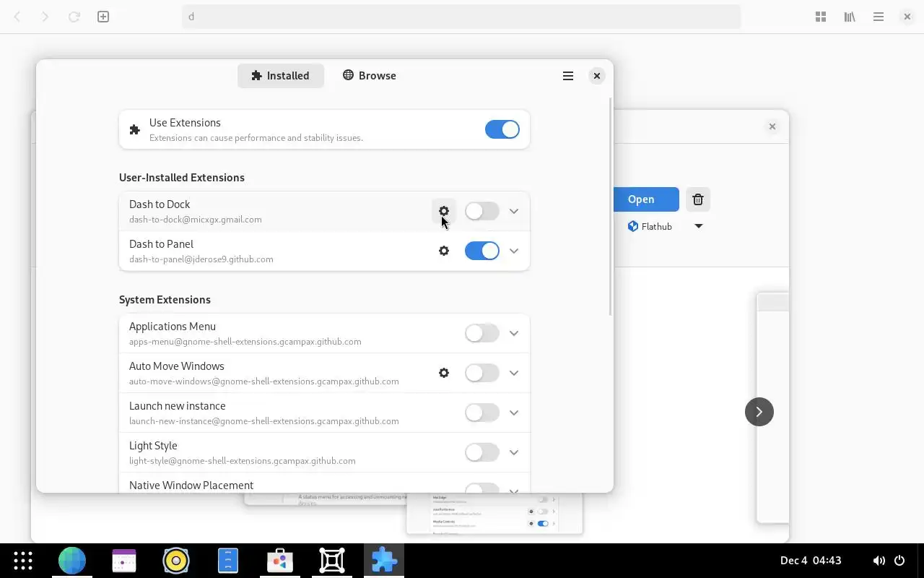This screenshot has height=578, width=924.
Task: Enable the Applications Menu extension
Action: pos(482,333)
